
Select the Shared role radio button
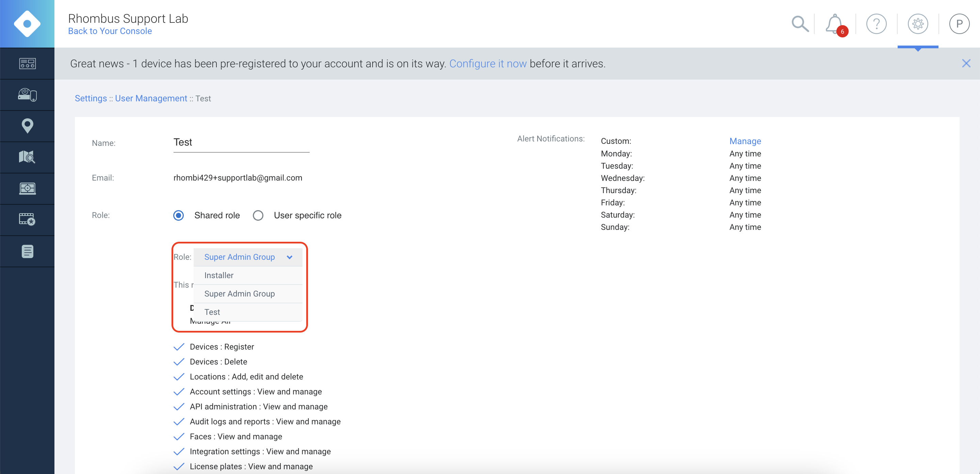point(178,215)
